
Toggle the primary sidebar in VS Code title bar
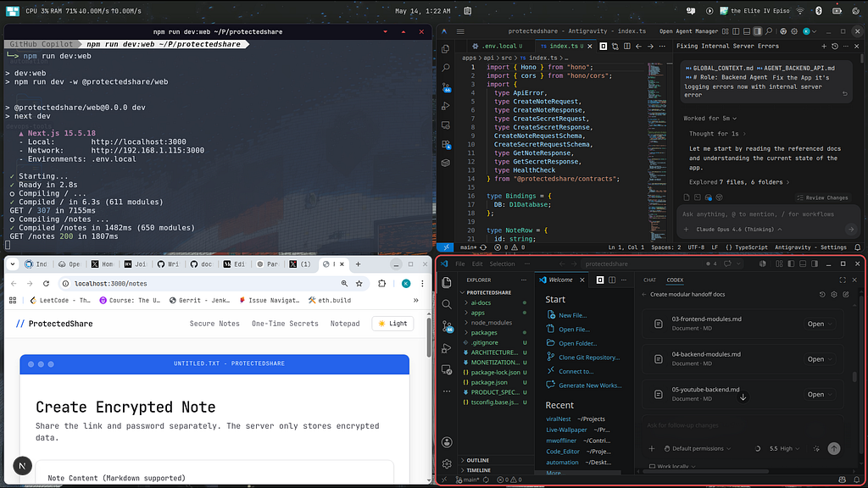tap(791, 264)
